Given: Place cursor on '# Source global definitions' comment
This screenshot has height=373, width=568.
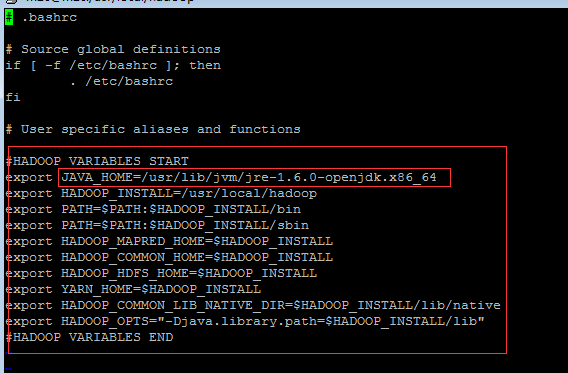Looking at the screenshot, I should (113, 49).
